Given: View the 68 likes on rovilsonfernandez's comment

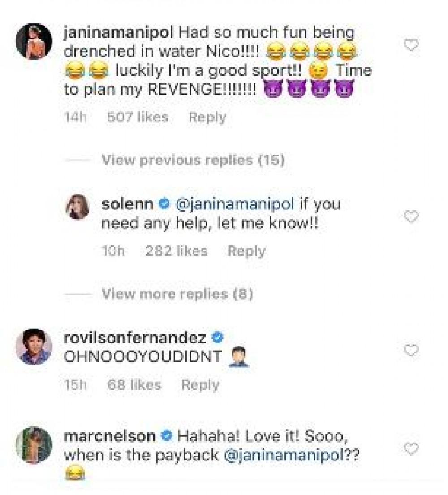Looking at the screenshot, I should 134,385.
